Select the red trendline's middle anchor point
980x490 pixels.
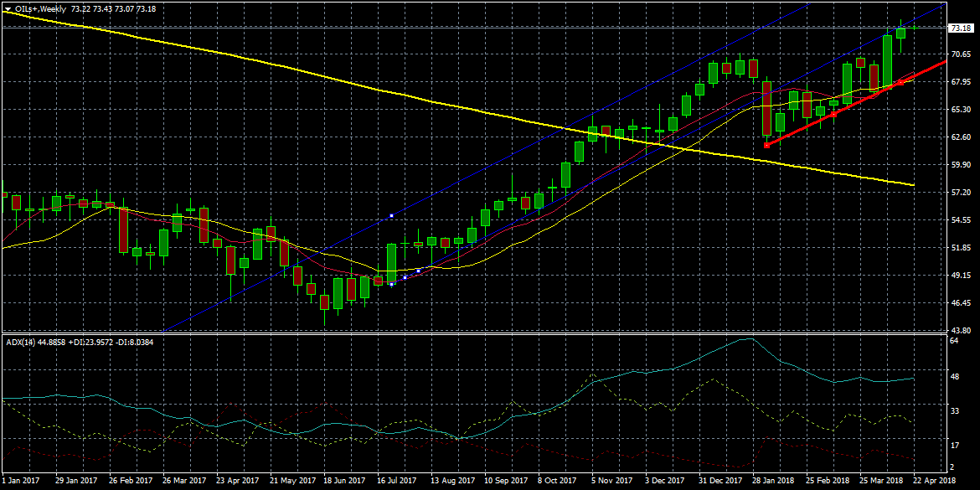[834, 113]
